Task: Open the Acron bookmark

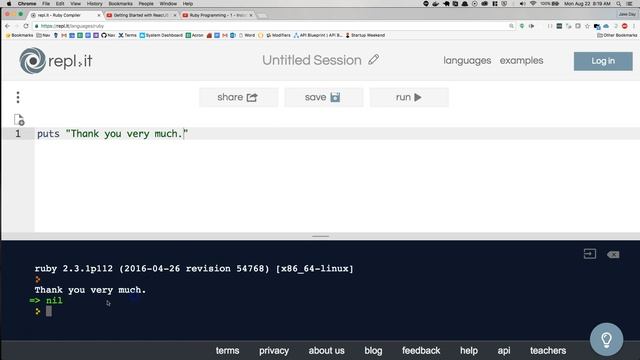Action: [x=194, y=36]
